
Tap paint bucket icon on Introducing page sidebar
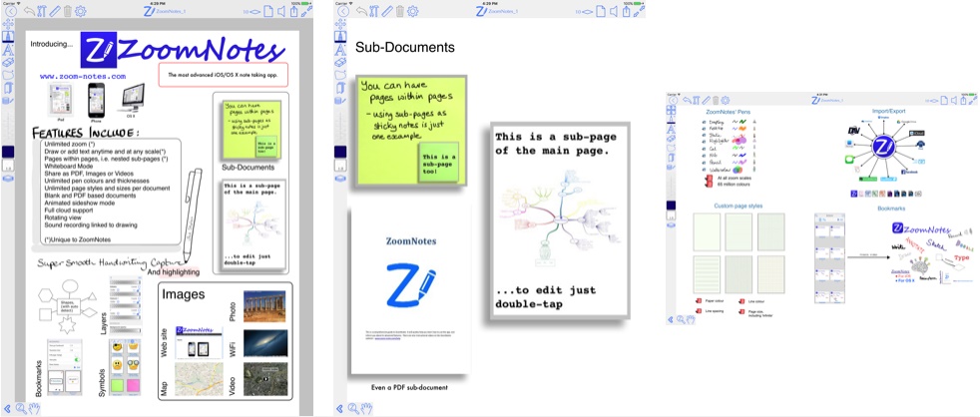pos(8,101)
